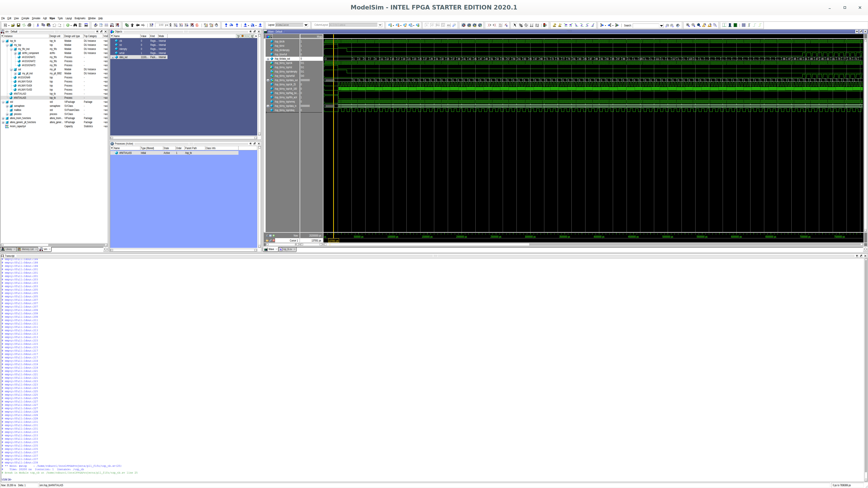This screenshot has height=488, width=868.
Task: Toggle the Now time button in the Objects panel
Action: tap(245, 36)
